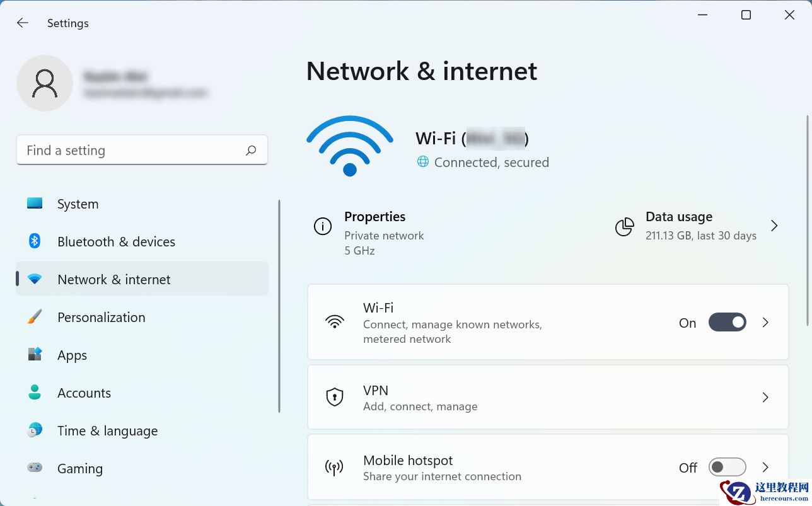Viewport: 812px width, 506px height.
Task: Open Gaming with the Xbox icon
Action: [x=34, y=468]
